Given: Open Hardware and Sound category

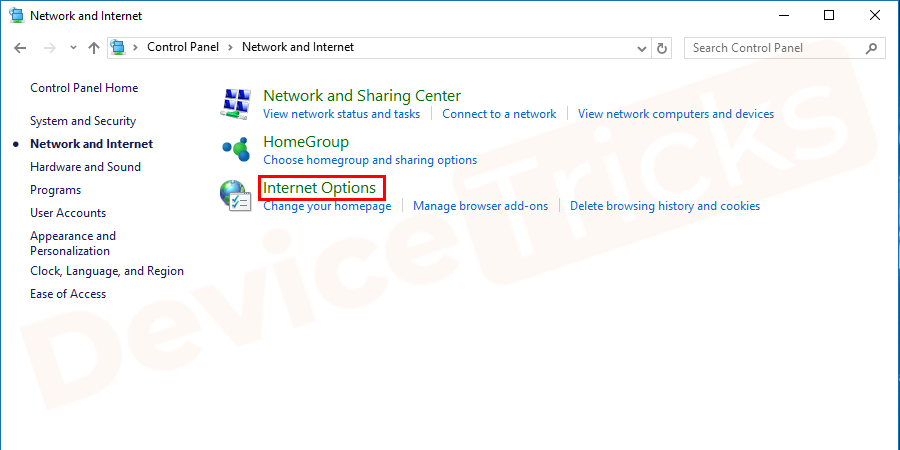Looking at the screenshot, I should 86,167.
